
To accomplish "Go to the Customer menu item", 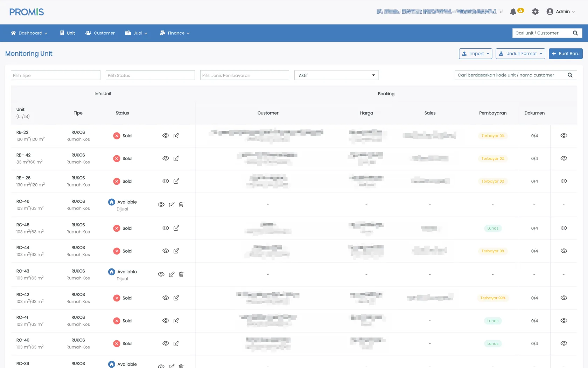I will click(100, 33).
